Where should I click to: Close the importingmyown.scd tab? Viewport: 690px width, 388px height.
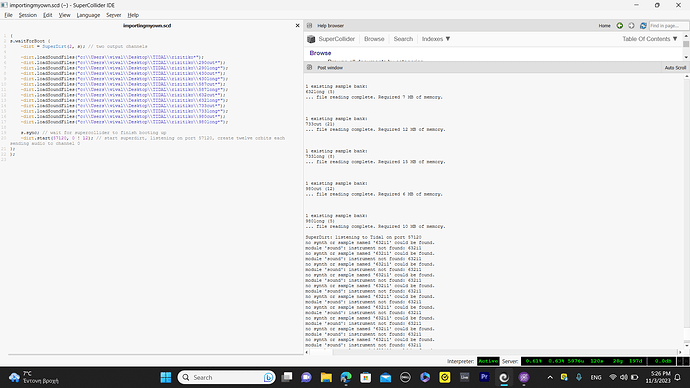[x=297, y=26]
